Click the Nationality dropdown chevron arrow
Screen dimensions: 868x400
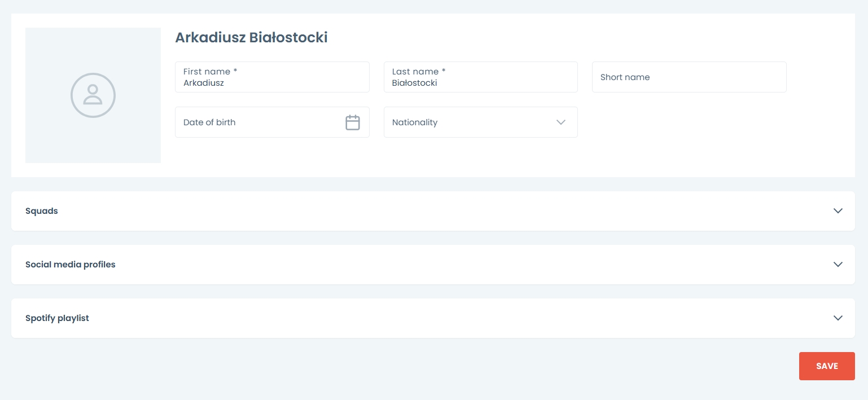pos(561,122)
